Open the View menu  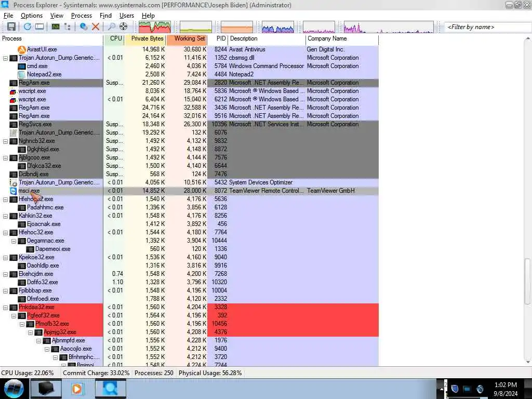[57, 16]
